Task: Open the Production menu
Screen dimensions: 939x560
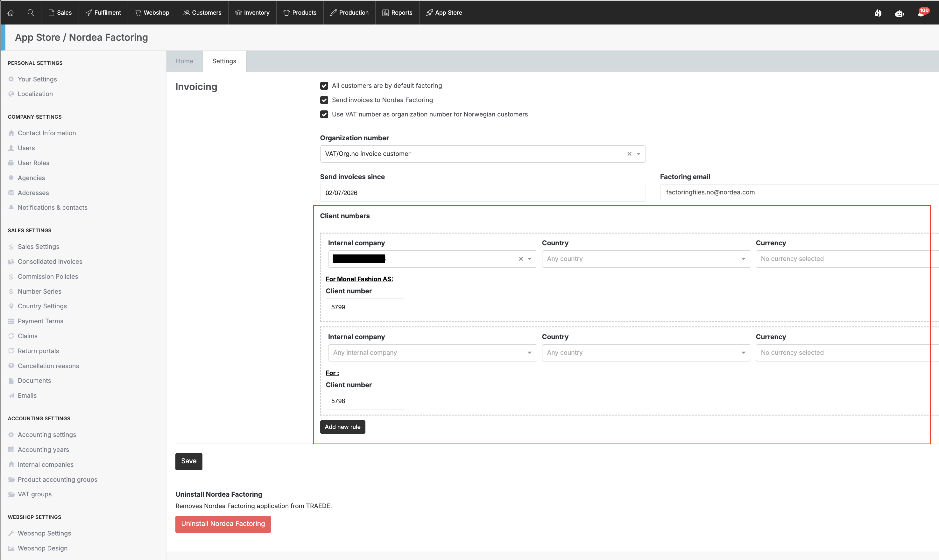Action: point(349,12)
